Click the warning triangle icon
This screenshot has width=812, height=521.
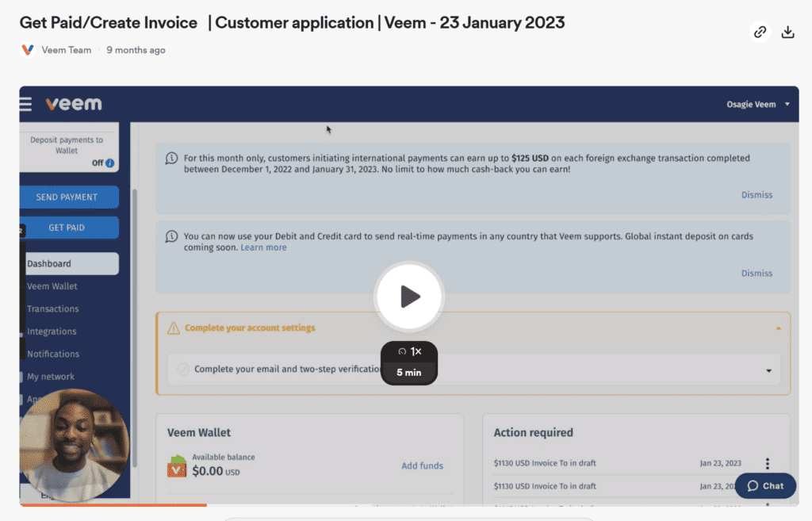click(x=174, y=328)
